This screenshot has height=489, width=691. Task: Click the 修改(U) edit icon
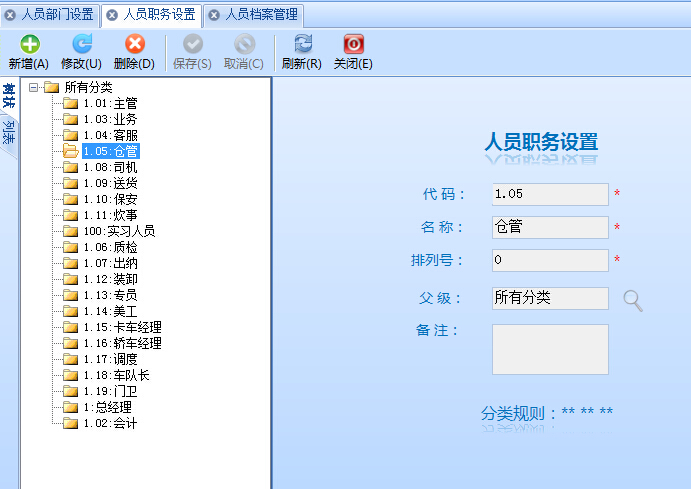coord(82,44)
